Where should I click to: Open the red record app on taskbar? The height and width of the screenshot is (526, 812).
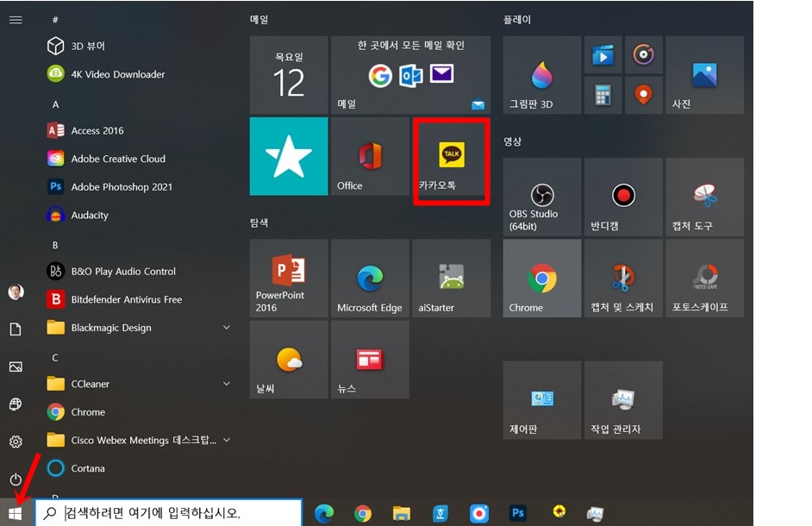coord(479,514)
